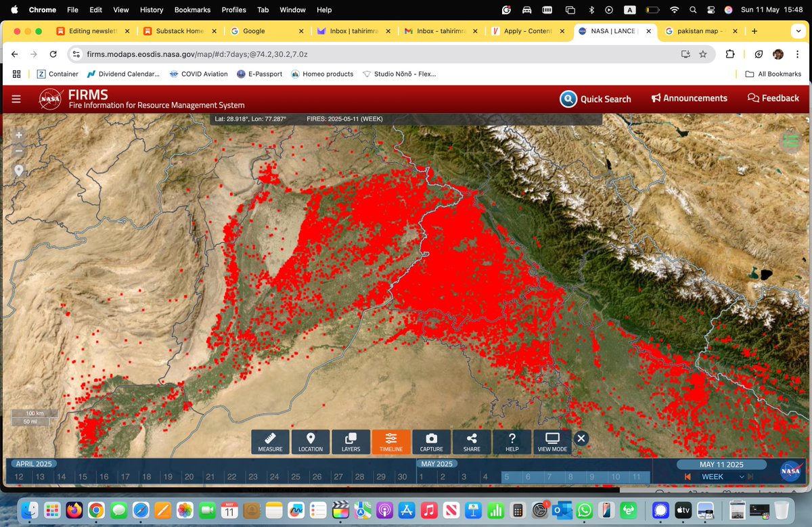812x527 pixels.
Task: Open Chrome tab search dropdown
Action: [x=800, y=31]
